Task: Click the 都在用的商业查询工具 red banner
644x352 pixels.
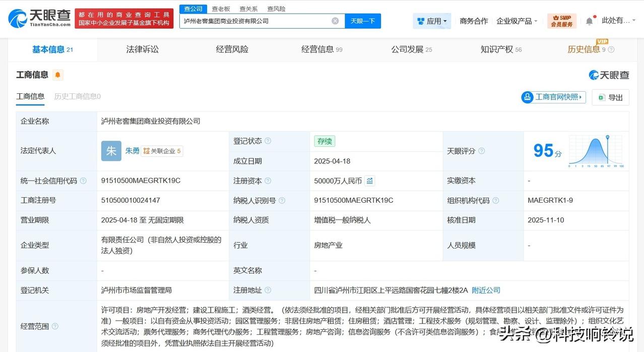Action: coord(124,19)
